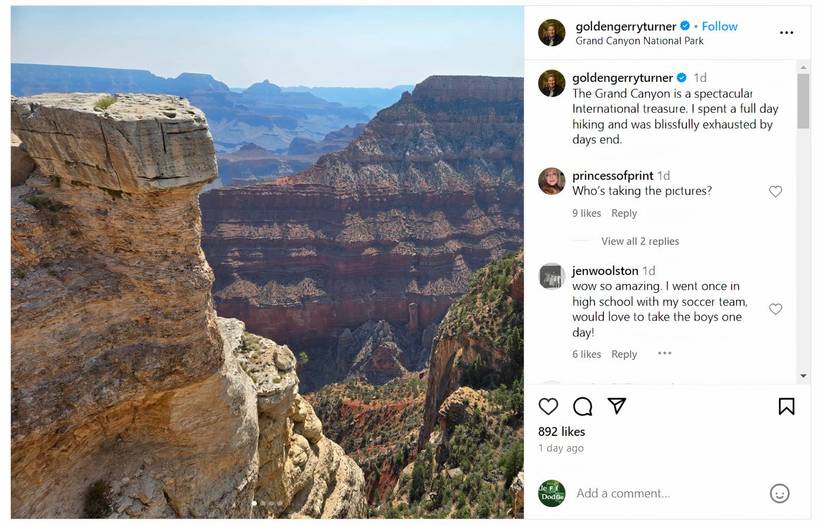Follow goldengerryturner
The width and height of the screenshot is (825, 526).
[719, 26]
